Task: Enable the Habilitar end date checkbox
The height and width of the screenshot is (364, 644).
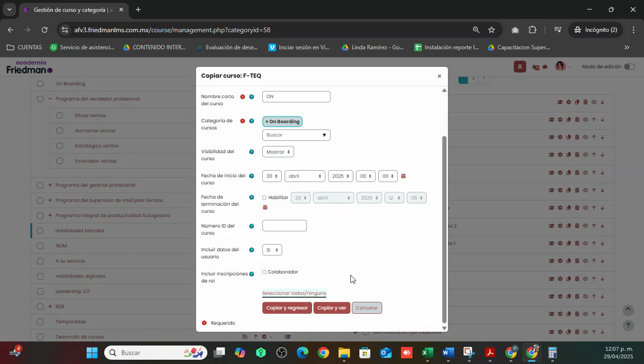Action: click(264, 198)
